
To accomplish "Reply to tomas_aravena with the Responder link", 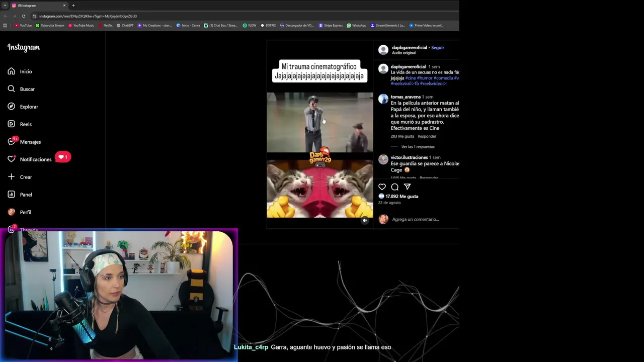I will 427,136.
